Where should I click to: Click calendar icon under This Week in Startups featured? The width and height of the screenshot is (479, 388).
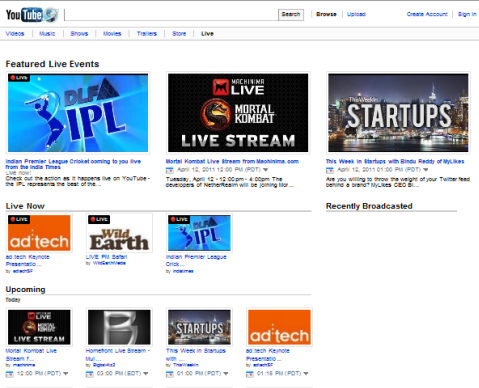(x=330, y=170)
